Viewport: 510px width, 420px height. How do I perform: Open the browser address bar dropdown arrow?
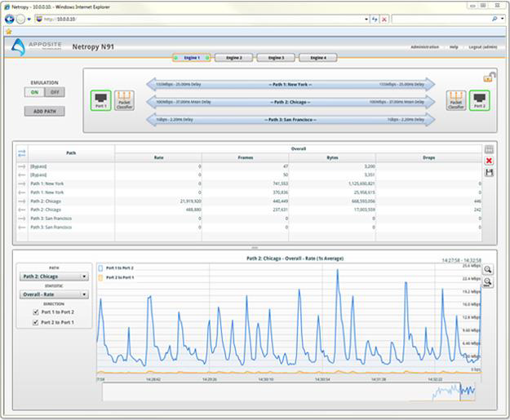[366, 18]
